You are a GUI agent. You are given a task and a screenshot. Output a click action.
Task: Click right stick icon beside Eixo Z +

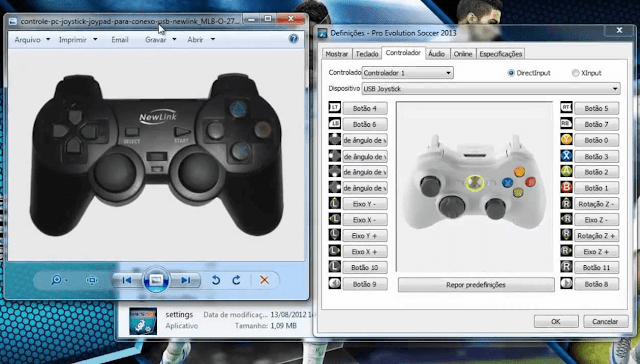[566, 251]
